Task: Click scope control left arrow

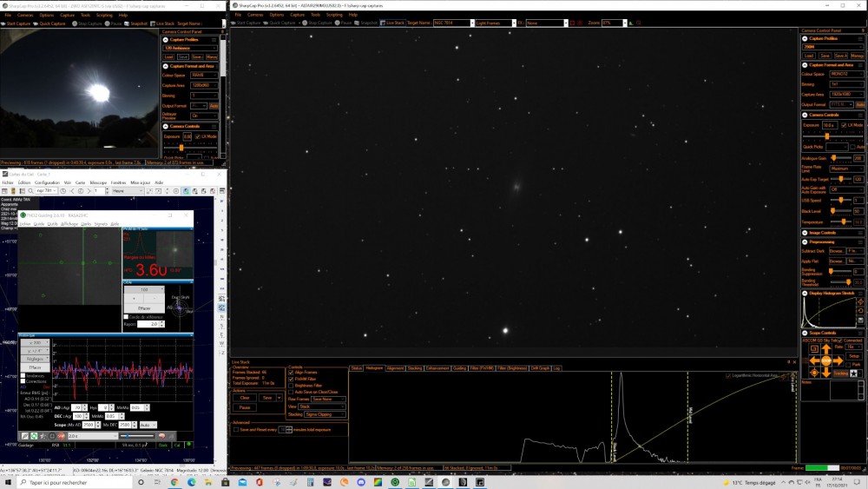Action: [814, 360]
